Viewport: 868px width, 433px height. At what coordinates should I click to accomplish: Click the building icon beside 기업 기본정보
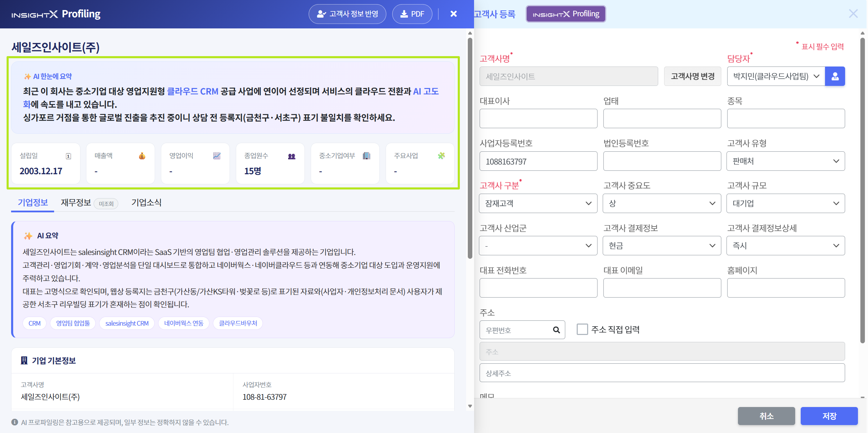(24, 361)
